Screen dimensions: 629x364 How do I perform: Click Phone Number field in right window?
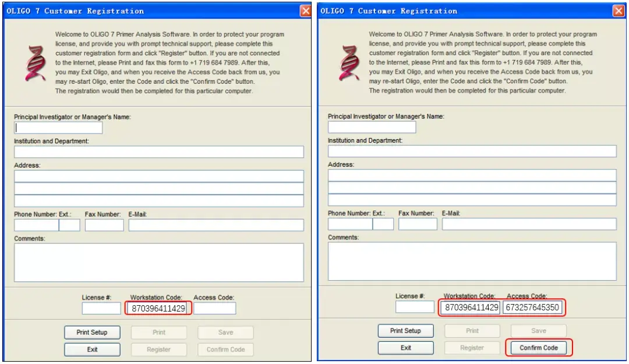tap(350, 224)
